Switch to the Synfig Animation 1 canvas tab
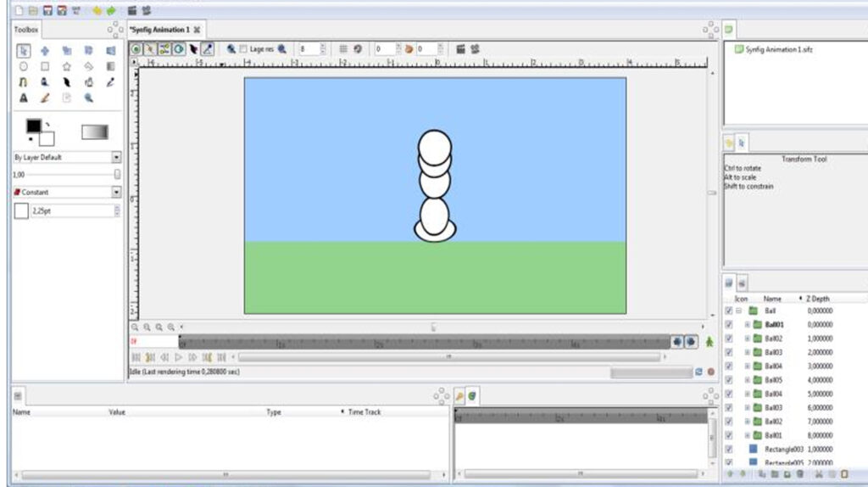This screenshot has width=868, height=487. pos(159,30)
